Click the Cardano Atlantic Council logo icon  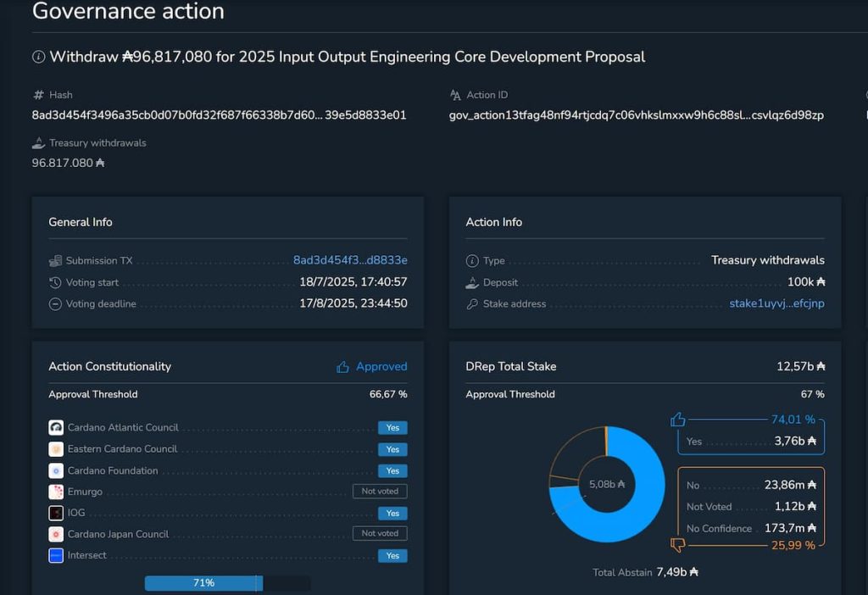56,427
